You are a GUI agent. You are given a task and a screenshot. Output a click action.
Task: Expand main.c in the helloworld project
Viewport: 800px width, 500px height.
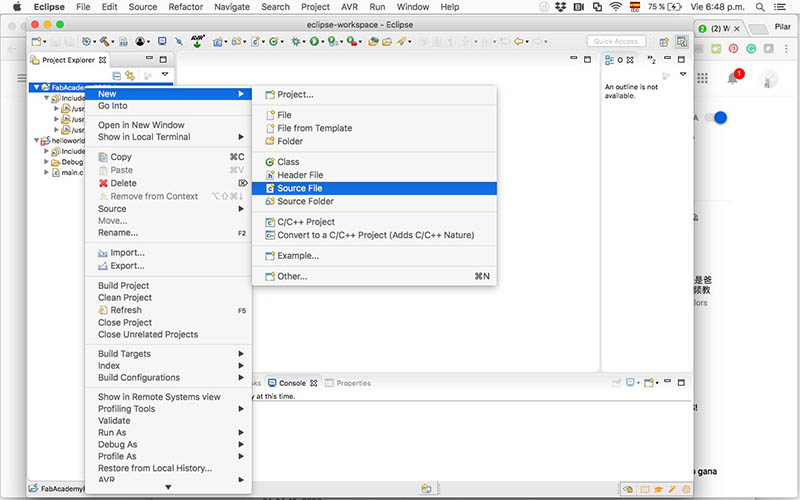coord(46,172)
